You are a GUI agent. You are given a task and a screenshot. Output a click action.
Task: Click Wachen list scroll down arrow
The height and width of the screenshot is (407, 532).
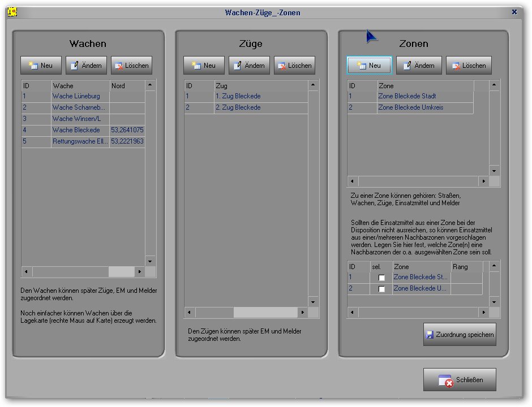click(x=151, y=261)
